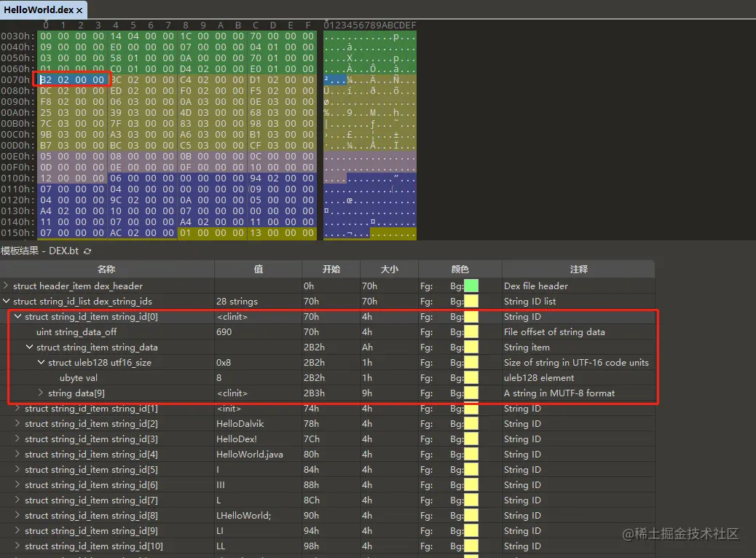Click the 开始 column header
The width and height of the screenshot is (756, 558).
tap(331, 269)
